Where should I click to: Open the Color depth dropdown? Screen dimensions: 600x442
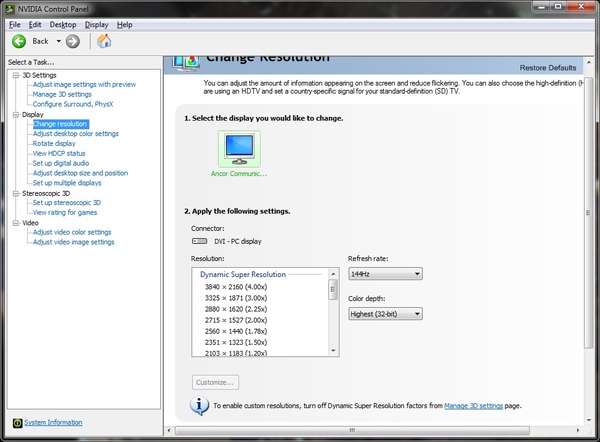[x=385, y=314]
